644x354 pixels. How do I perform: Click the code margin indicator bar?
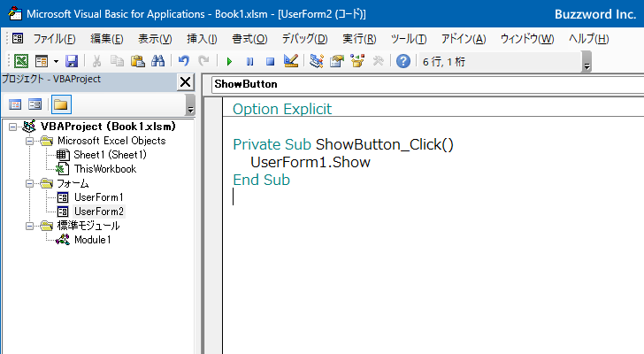pyautogui.click(x=213, y=225)
